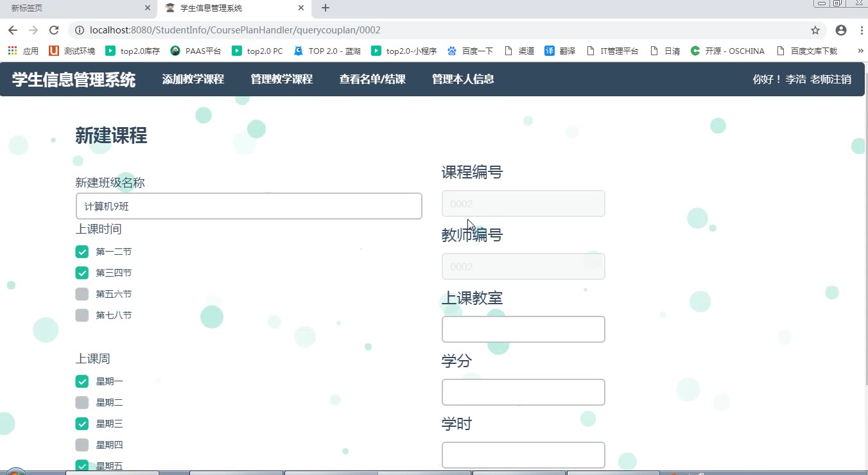Click the 学分 input field
The image size is (868, 475).
(x=523, y=392)
